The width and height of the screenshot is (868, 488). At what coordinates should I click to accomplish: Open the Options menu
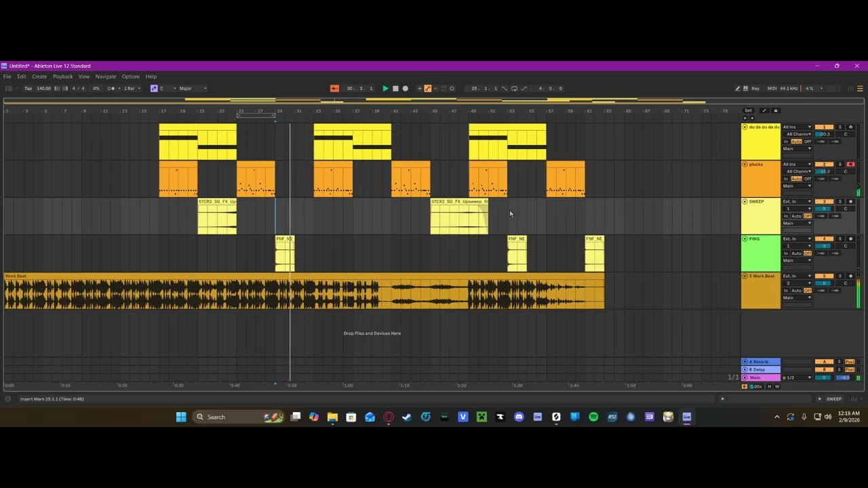click(x=131, y=77)
